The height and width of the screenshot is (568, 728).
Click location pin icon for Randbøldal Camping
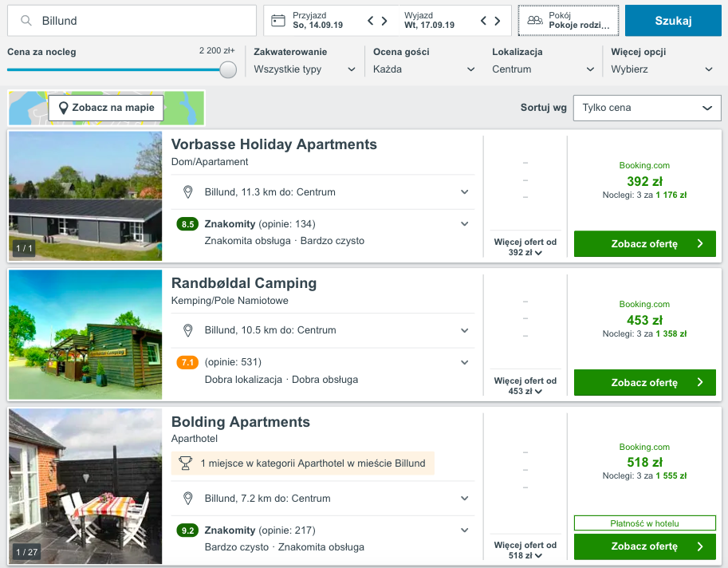pyautogui.click(x=188, y=331)
